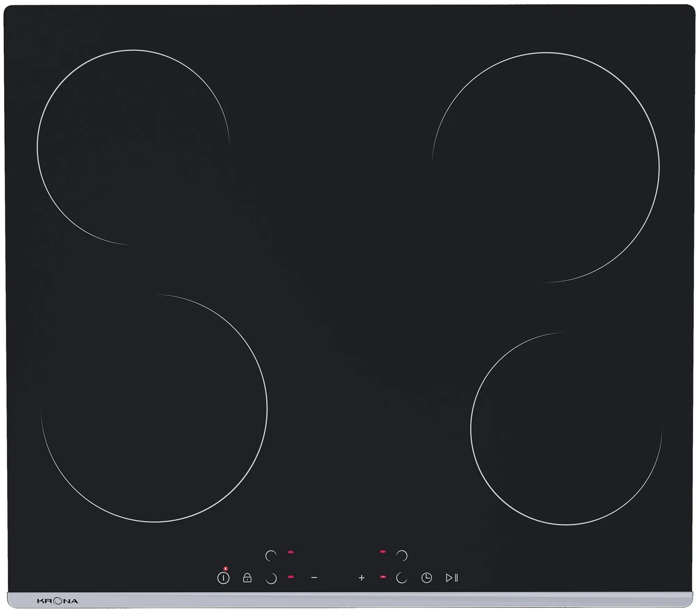Tap the timer clock icon
Image resolution: width=700 pixels, height=614 pixels.
[x=427, y=578]
